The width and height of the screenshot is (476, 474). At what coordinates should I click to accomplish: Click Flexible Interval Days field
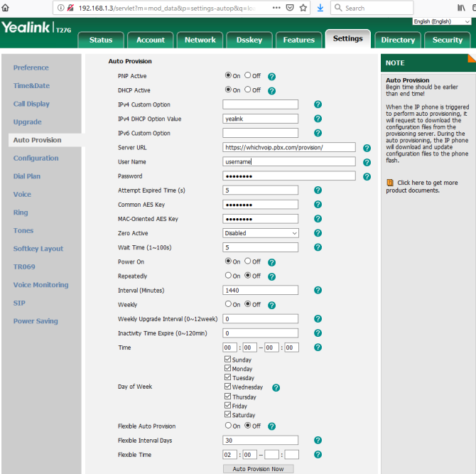pyautogui.click(x=261, y=441)
